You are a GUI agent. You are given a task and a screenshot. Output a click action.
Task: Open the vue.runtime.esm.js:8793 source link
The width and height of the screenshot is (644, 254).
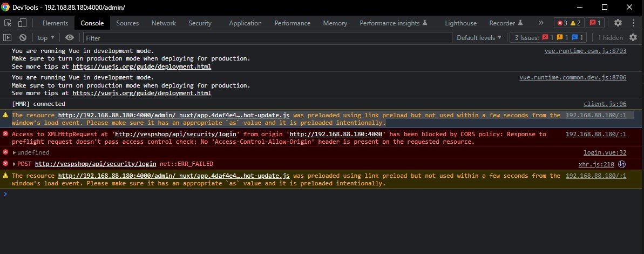pos(585,51)
